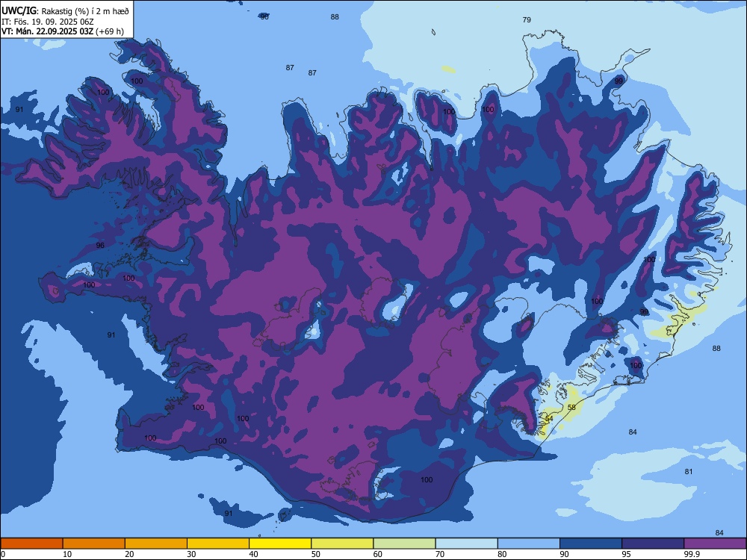
Task: Click the bright yellow 40–50 legend swatch
Action: click(x=280, y=544)
